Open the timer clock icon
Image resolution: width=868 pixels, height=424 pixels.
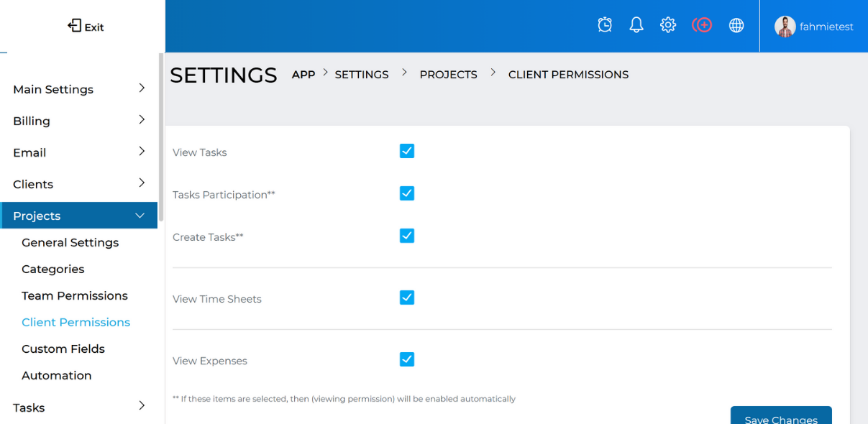[x=605, y=25]
